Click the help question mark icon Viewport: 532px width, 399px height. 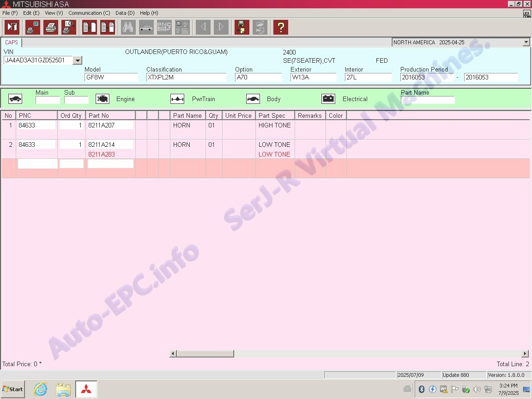point(280,27)
